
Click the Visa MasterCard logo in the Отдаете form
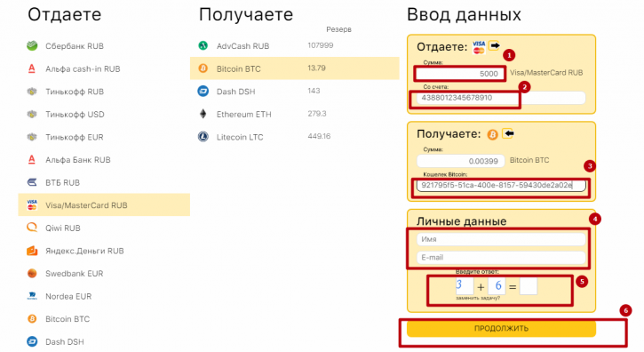pyautogui.click(x=479, y=47)
